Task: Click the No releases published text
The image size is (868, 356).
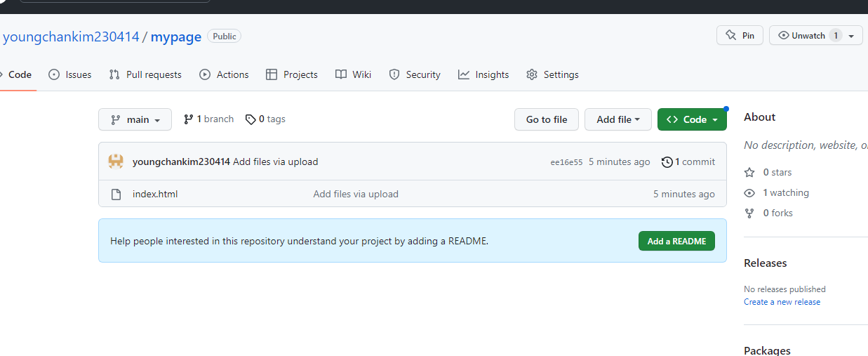Action: pos(784,289)
